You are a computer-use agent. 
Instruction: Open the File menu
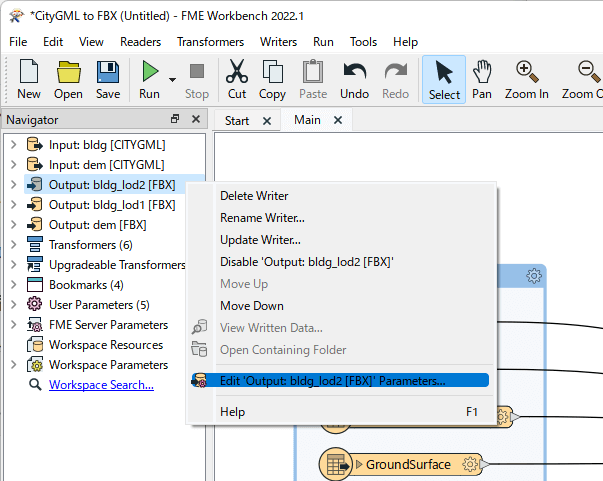18,42
